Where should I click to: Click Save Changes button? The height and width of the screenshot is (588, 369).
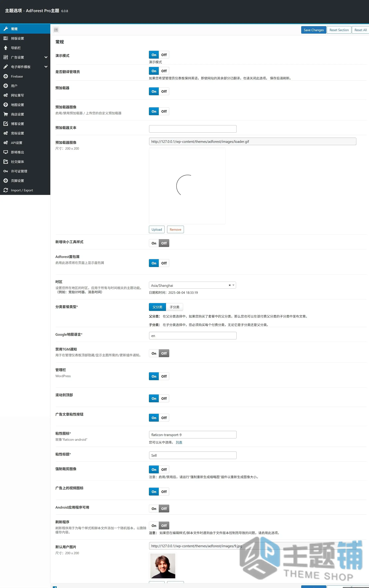point(314,30)
